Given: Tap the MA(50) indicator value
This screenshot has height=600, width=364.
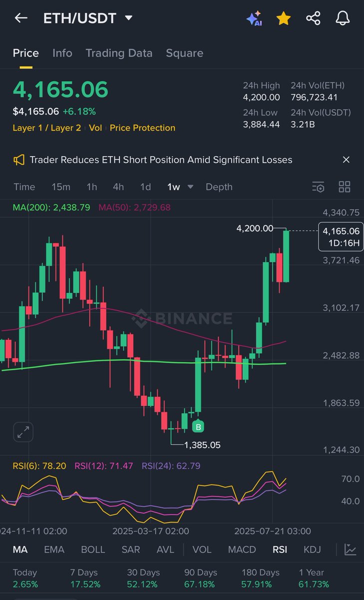Looking at the screenshot, I should tap(135, 207).
